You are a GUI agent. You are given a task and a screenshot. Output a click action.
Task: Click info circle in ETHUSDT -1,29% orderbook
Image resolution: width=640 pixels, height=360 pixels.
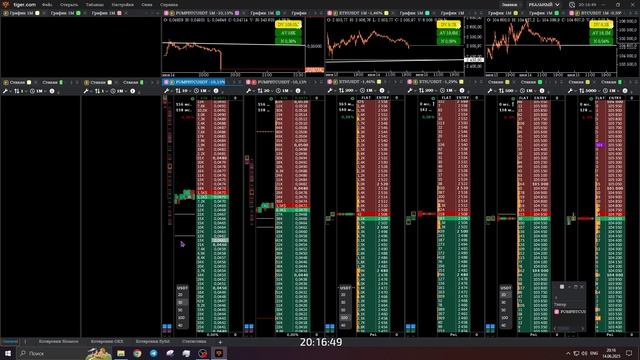[462, 91]
